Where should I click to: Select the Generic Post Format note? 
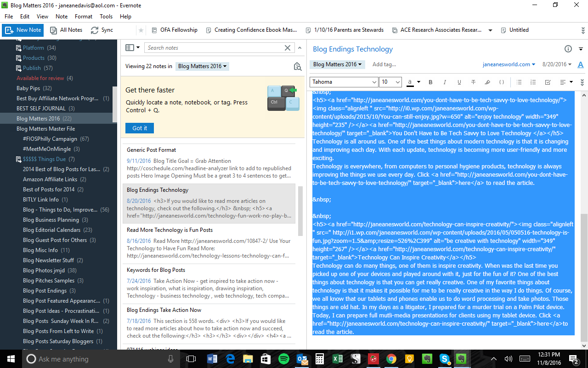tap(209, 163)
